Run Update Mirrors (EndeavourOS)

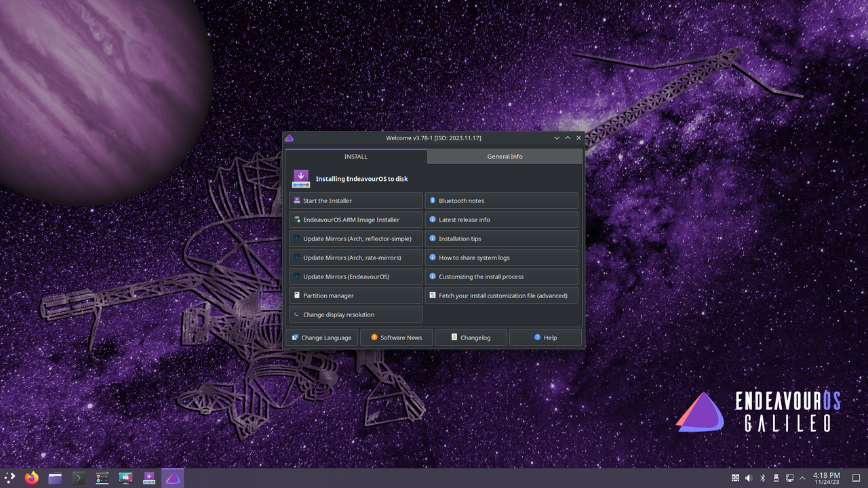point(356,277)
